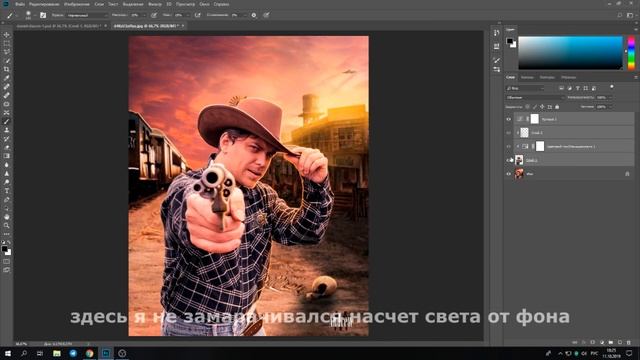
Task: Select the Hand tool
Action: (x=7, y=217)
